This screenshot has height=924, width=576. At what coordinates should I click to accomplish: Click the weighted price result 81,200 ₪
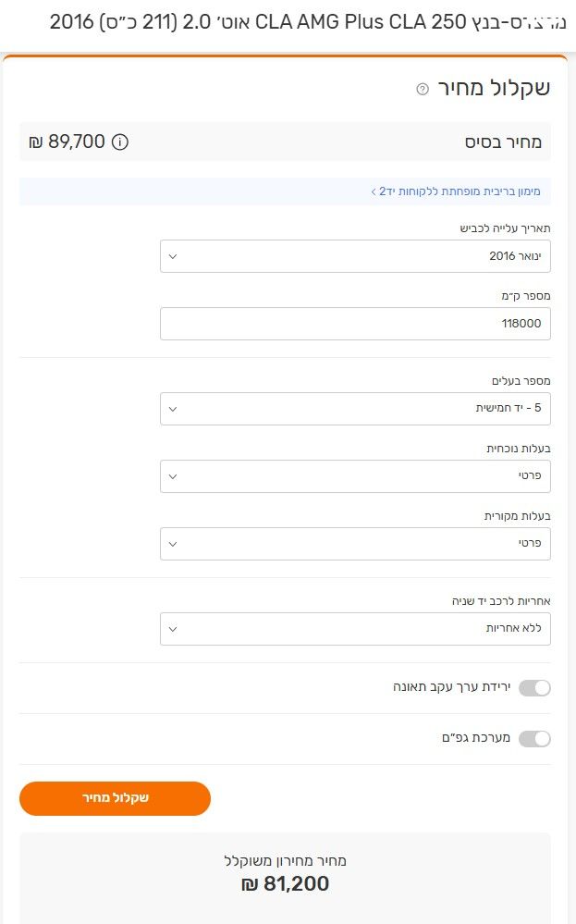tap(288, 884)
